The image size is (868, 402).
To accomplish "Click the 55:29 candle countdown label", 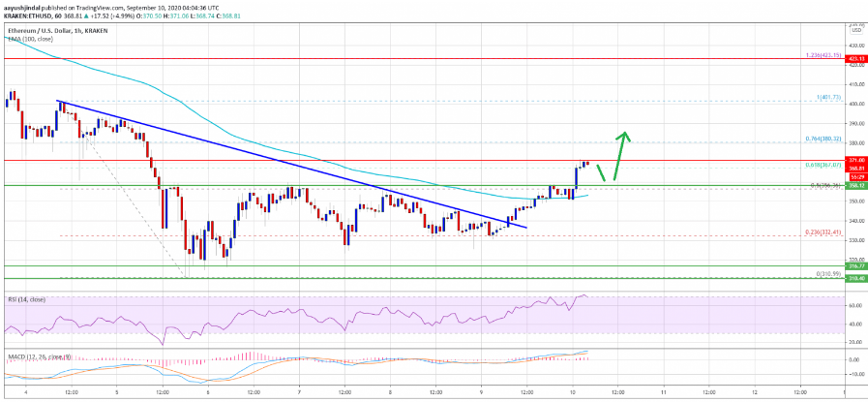I will point(856,175).
